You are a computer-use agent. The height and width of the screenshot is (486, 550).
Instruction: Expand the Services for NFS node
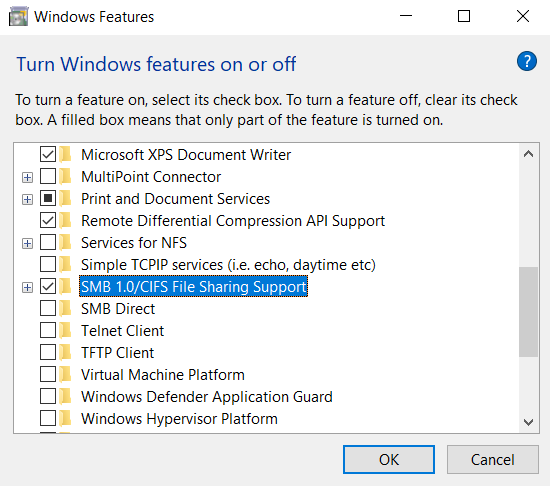pos(27,243)
